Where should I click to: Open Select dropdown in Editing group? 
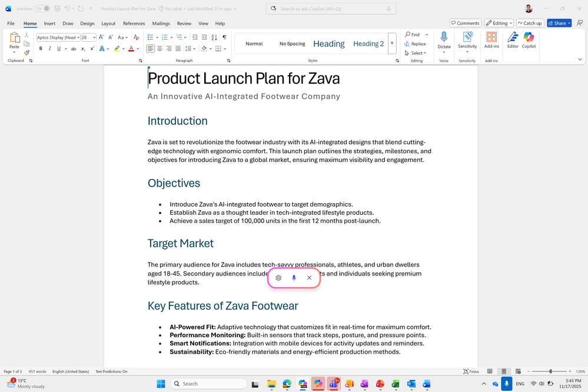tap(416, 53)
